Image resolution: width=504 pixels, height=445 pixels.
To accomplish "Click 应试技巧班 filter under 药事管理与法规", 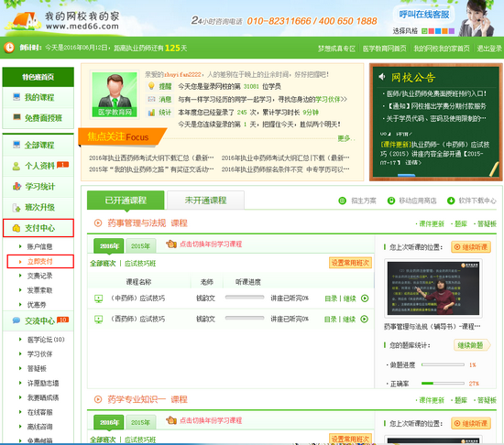I will (x=140, y=264).
